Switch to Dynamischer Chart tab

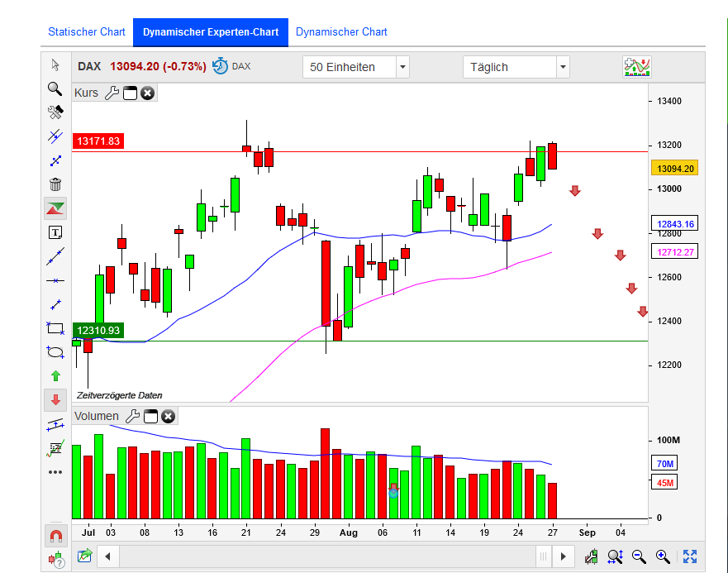tap(341, 31)
